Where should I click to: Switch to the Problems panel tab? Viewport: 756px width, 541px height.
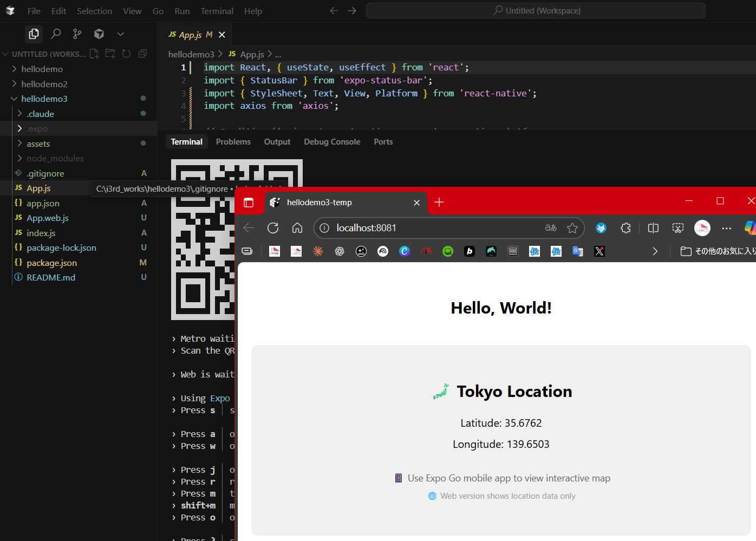233,142
